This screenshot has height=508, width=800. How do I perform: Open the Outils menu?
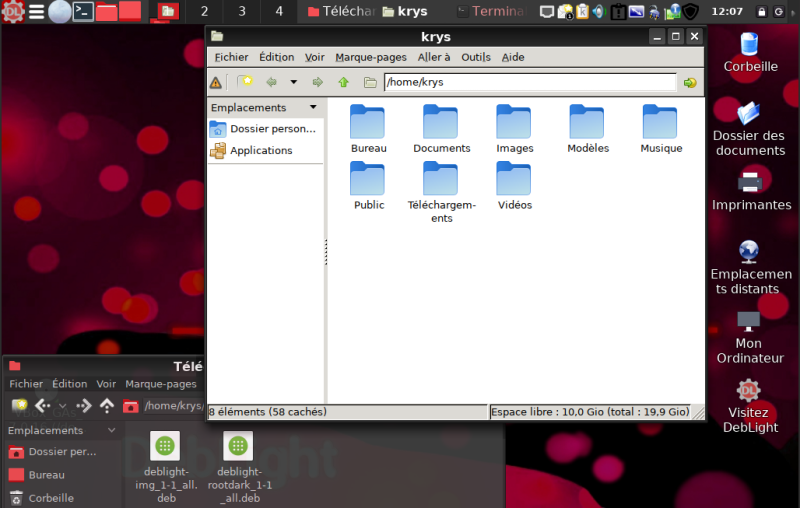coord(476,57)
